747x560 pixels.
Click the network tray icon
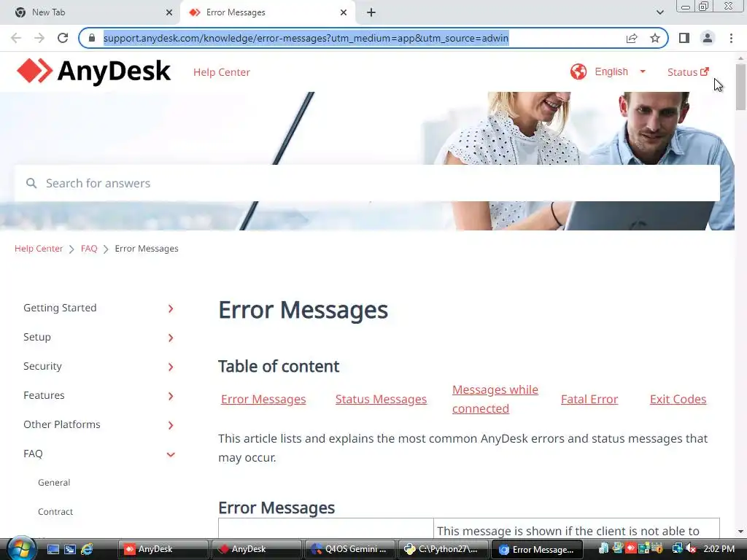(677, 549)
